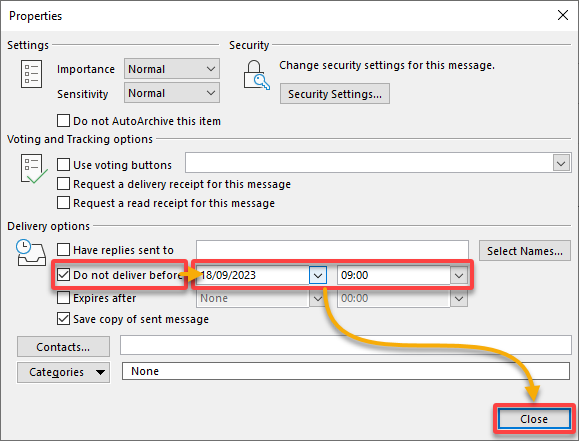579x441 pixels.
Task: Open the Sensitivity dropdown set to Normal
Action: (x=172, y=93)
